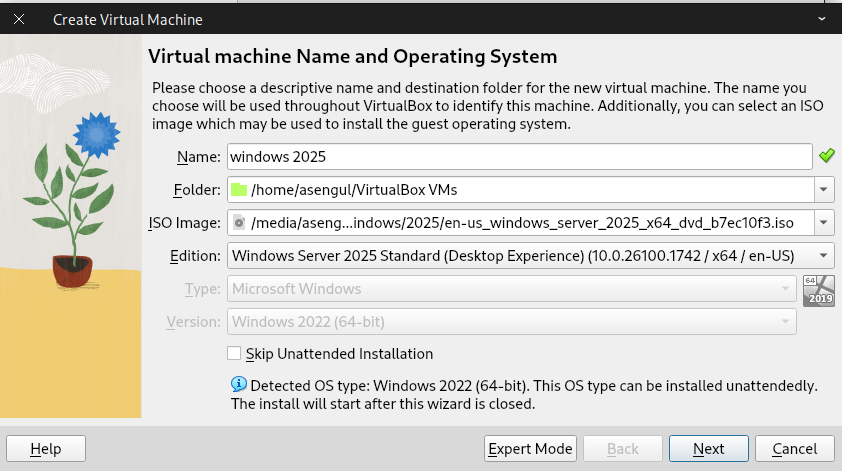Viewport: 842px width, 471px height.
Task: Click the chevron at the title bar's right end
Action: (x=822, y=19)
